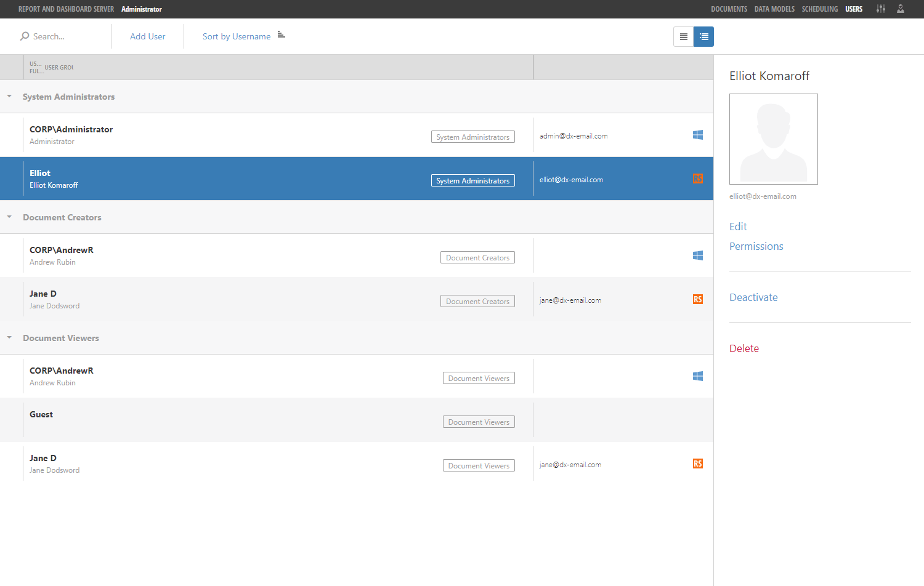Click the user account icon top right
924x586 pixels.
pyautogui.click(x=901, y=9)
